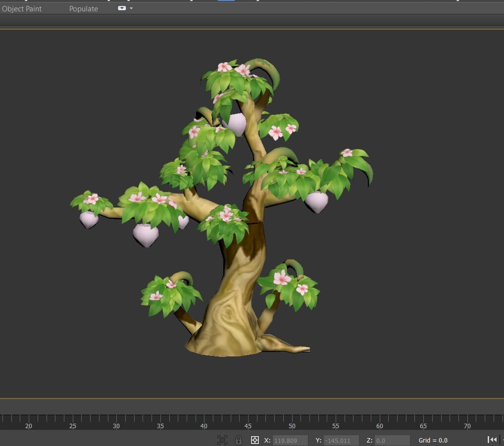
Task: Click the Y coordinate input field
Action: click(x=342, y=440)
